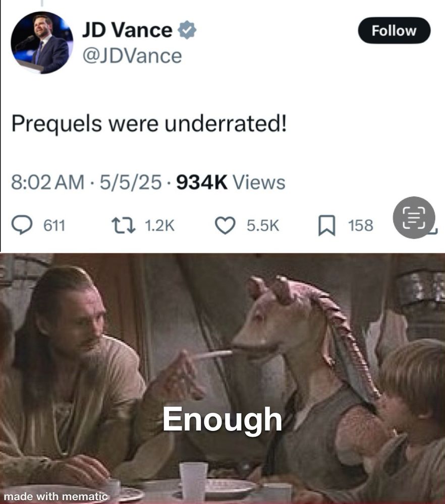The image size is (445, 504).
Task: Open JD Vance's profile picture
Action: pos(42,42)
